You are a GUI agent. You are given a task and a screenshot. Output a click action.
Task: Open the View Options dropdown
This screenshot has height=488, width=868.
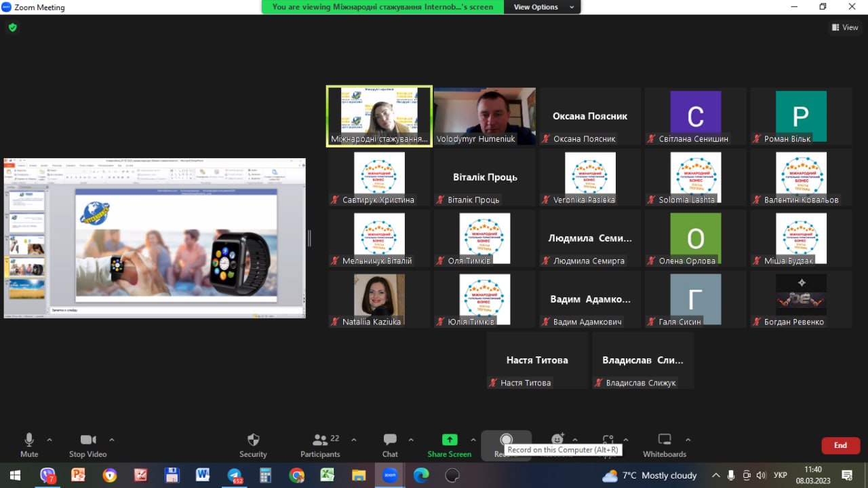click(x=545, y=7)
